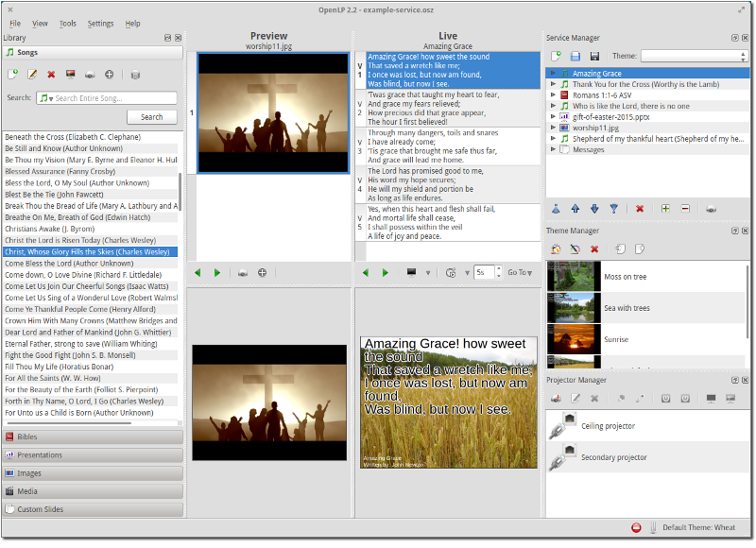Send the selected song live with the Live icon
Screen dimensions: 756x548
(91, 74)
